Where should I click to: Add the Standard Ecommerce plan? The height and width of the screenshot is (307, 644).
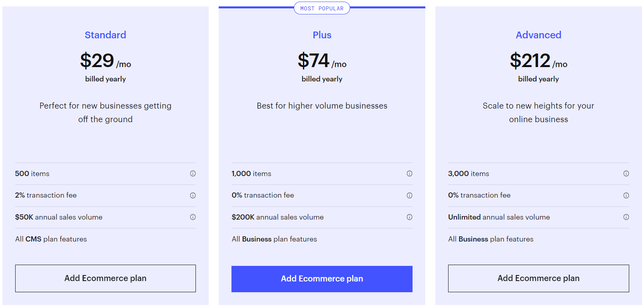point(105,278)
